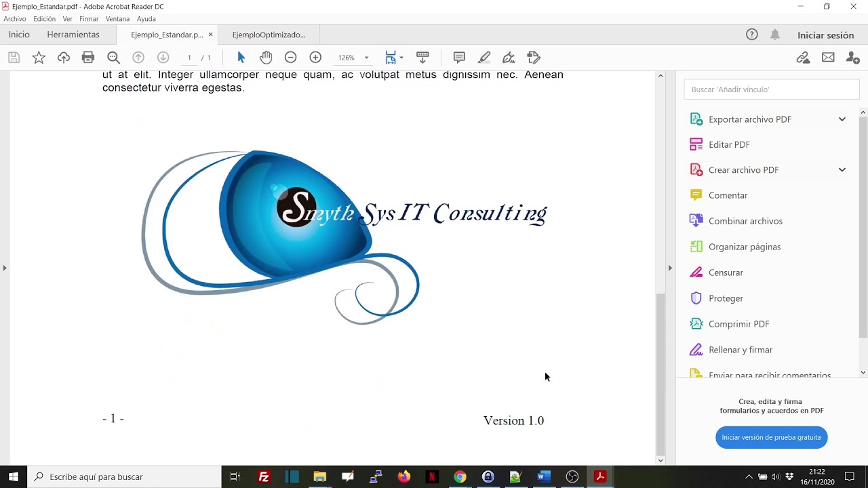This screenshot has height=488, width=868.
Task: Click the Save file icon
Action: 14,58
